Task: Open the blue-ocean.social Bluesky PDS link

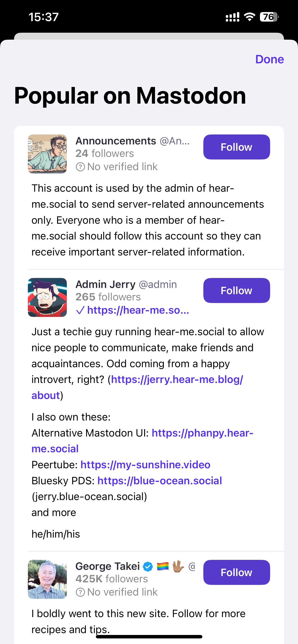Action: (160, 481)
